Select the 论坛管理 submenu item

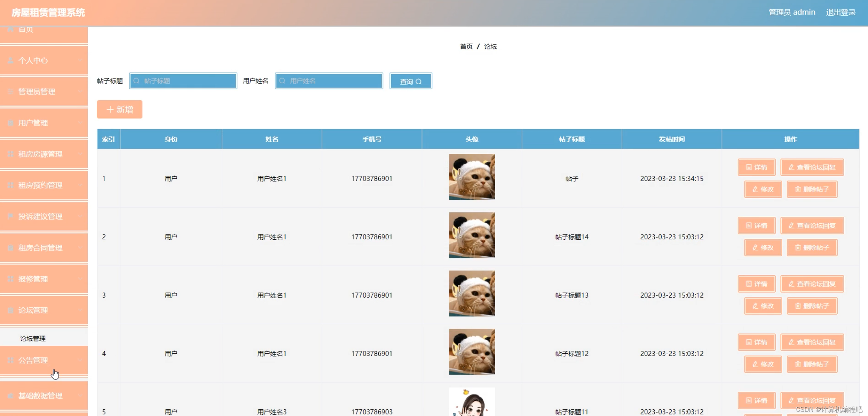pos(33,338)
